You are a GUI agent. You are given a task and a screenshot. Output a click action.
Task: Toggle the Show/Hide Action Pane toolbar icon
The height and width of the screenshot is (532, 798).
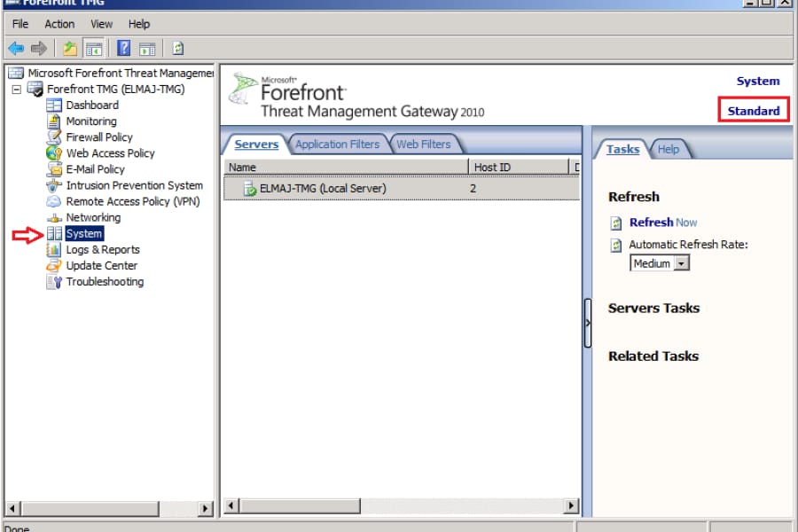click(x=147, y=49)
